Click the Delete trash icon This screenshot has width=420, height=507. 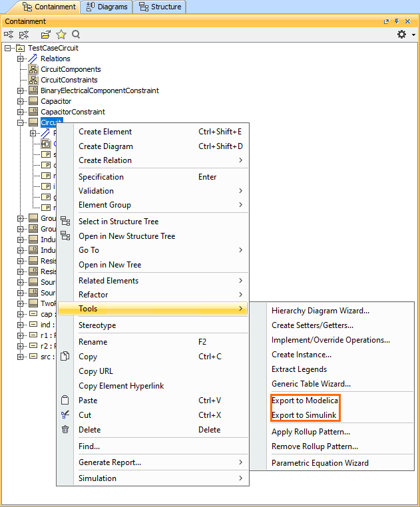(65, 429)
